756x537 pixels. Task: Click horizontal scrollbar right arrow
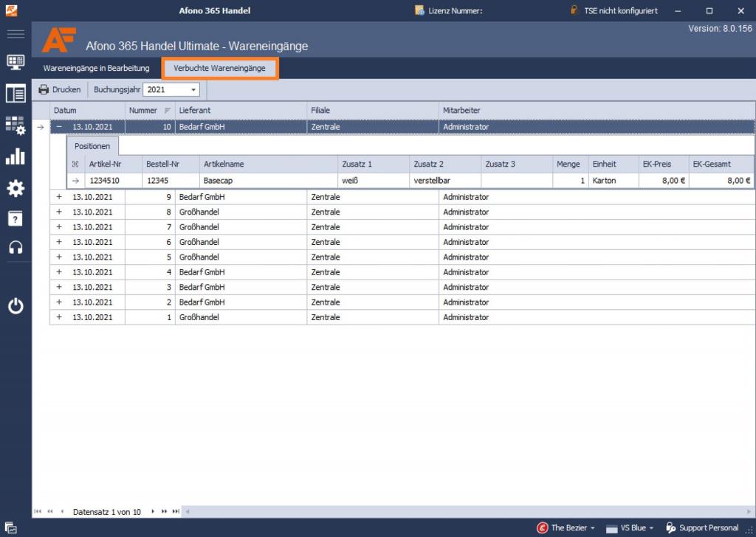click(749, 511)
